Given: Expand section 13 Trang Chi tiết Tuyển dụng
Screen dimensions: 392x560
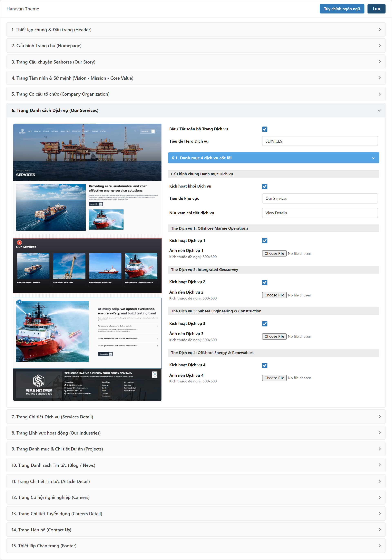Looking at the screenshot, I should [196, 514].
